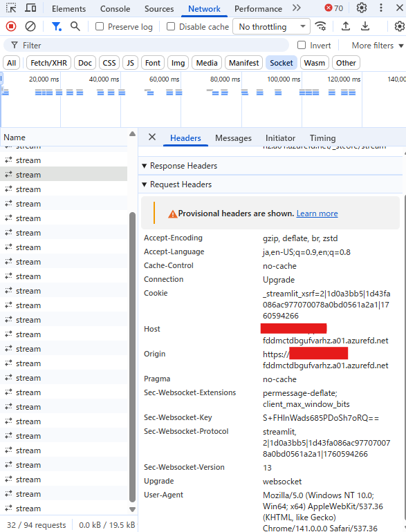This screenshot has width=406, height=532.
Task: Click the 60,000 ms timeline overview marker
Action: pyautogui.click(x=164, y=79)
